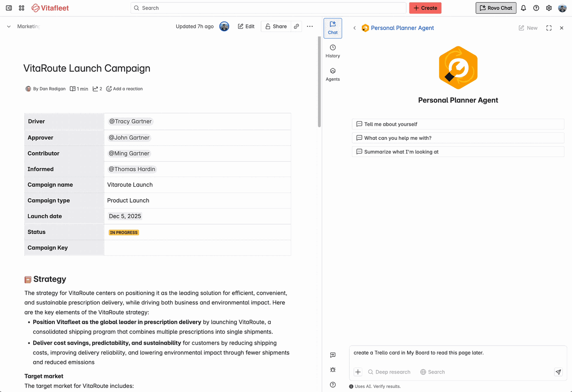This screenshot has height=392, width=572.
Task: Select 'Tell me about yourself' suggestion
Action: tap(458, 124)
